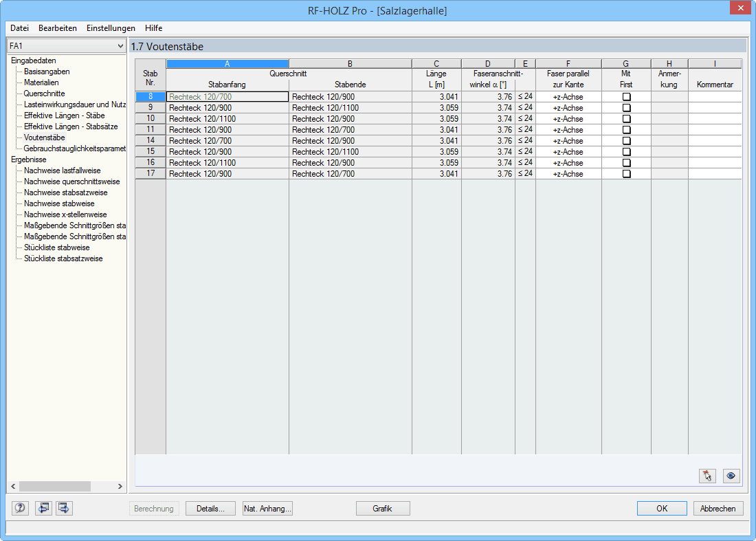Select Lasteinwirkungsdauer und Nutz tree entry
Screen dimensions: 756x541
click(x=75, y=104)
